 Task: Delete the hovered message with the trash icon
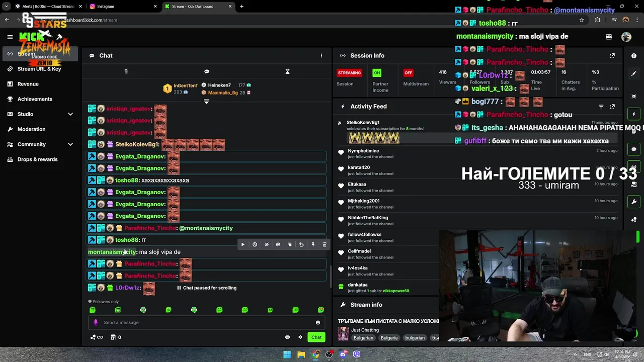click(x=325, y=244)
